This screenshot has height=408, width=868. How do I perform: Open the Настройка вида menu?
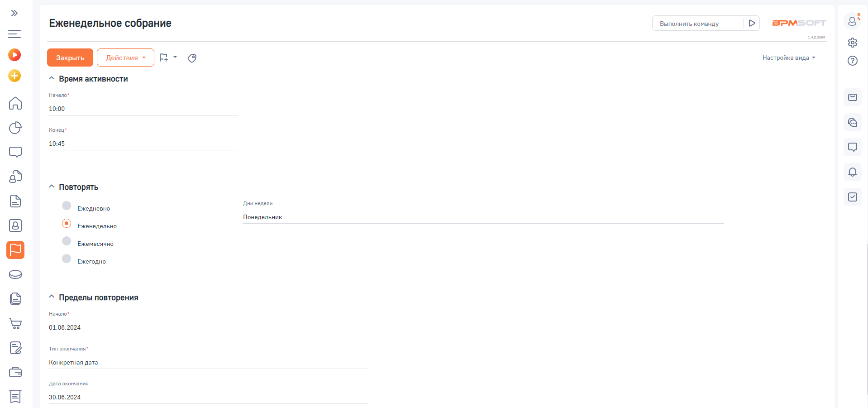tap(788, 58)
